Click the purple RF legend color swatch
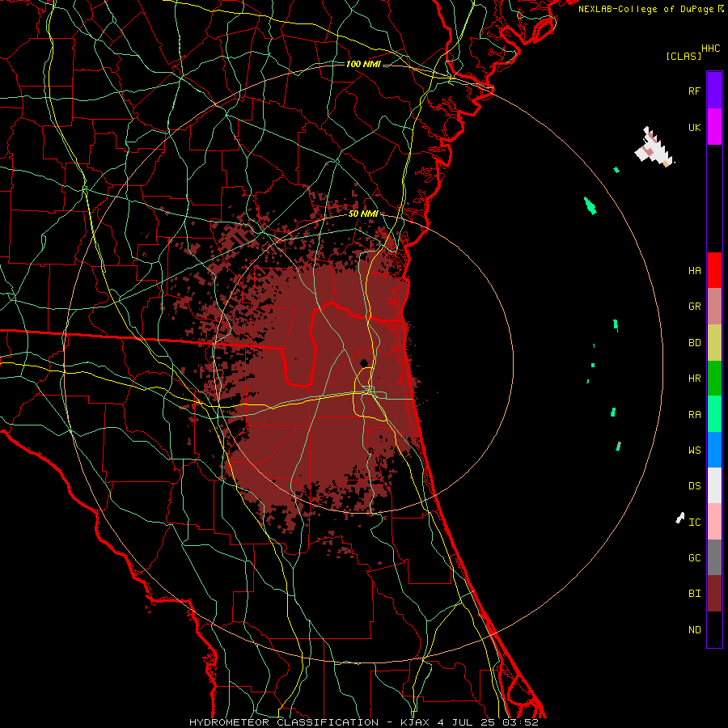728x728 pixels. tap(714, 90)
